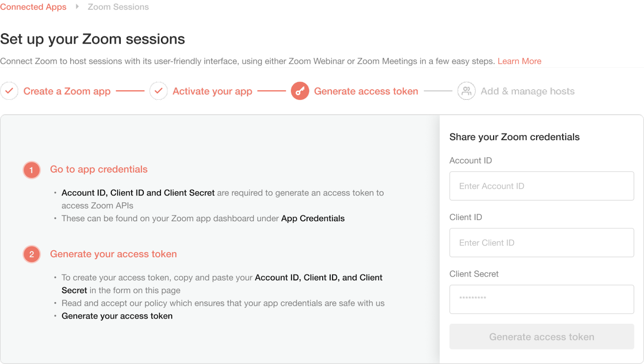The width and height of the screenshot is (644, 364).
Task: Open the Learn More link
Action: [x=519, y=61]
